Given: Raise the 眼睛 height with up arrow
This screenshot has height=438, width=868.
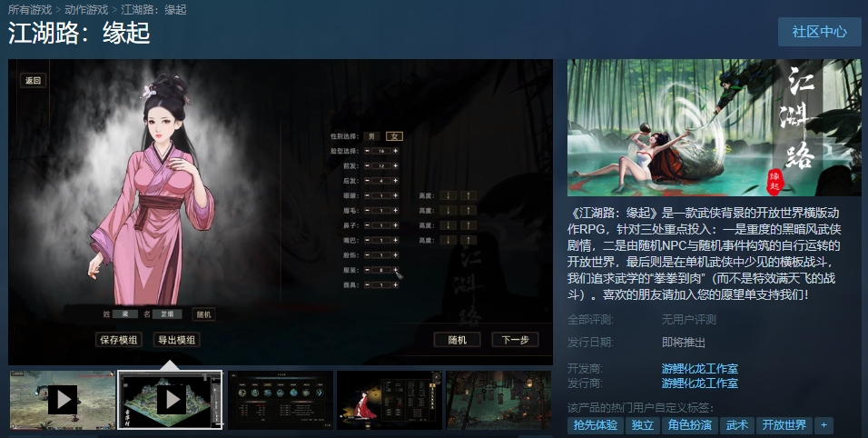Looking at the screenshot, I should click(469, 195).
